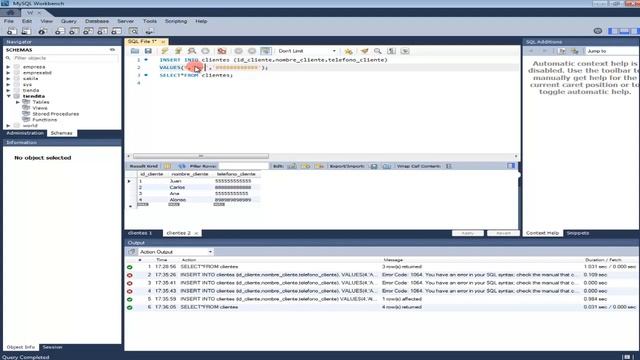This screenshot has width=640, height=360.
Task: Open the Jump to dropdown in SQL Additions
Action: [611, 51]
